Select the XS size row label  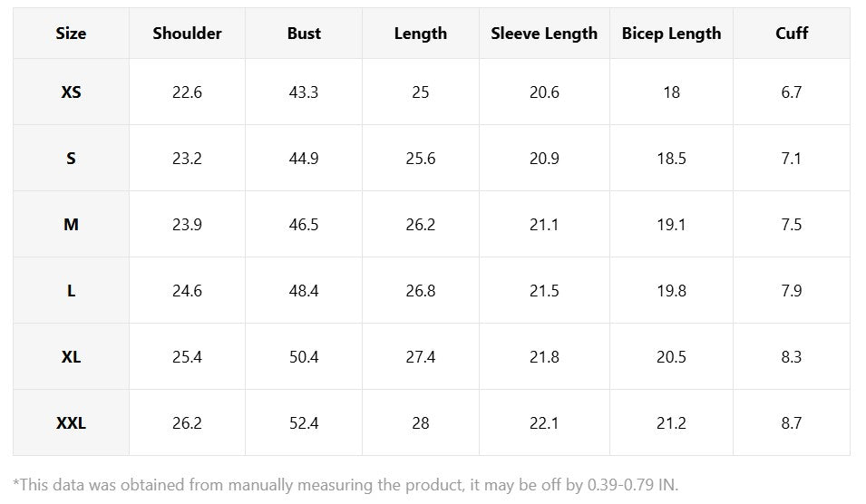pyautogui.click(x=71, y=92)
